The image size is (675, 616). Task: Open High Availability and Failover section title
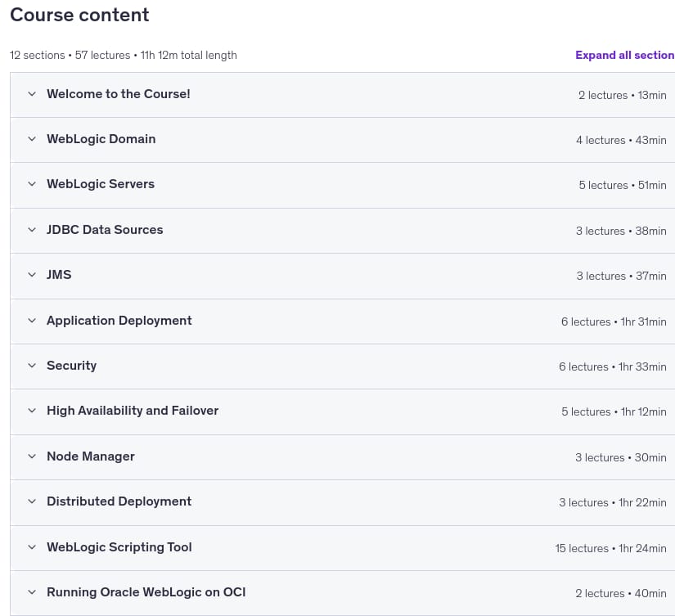[133, 410]
